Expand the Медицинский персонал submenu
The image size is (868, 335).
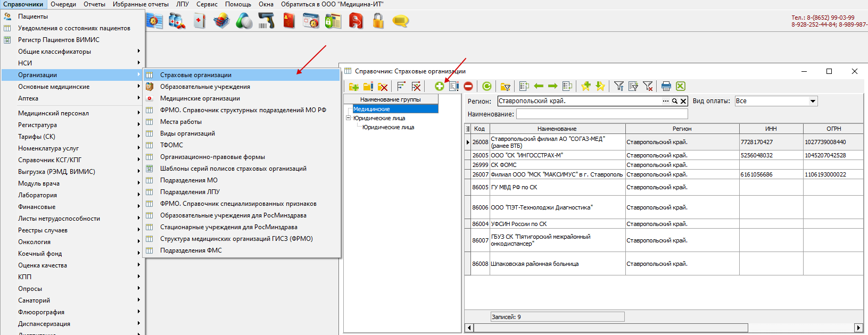(x=53, y=113)
